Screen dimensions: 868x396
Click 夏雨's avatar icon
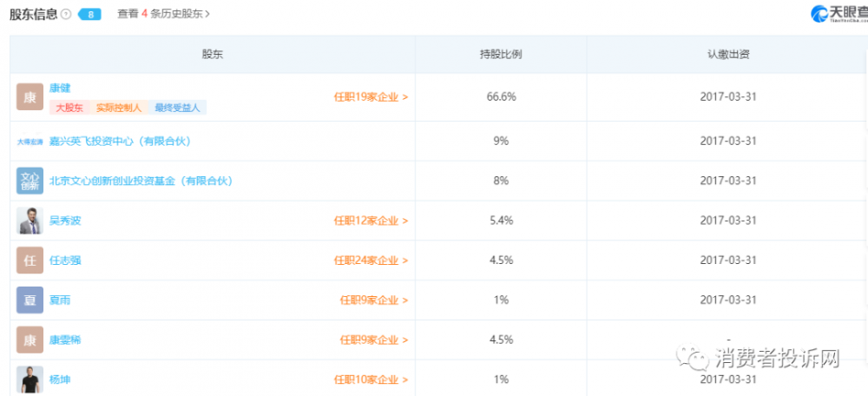(30, 300)
